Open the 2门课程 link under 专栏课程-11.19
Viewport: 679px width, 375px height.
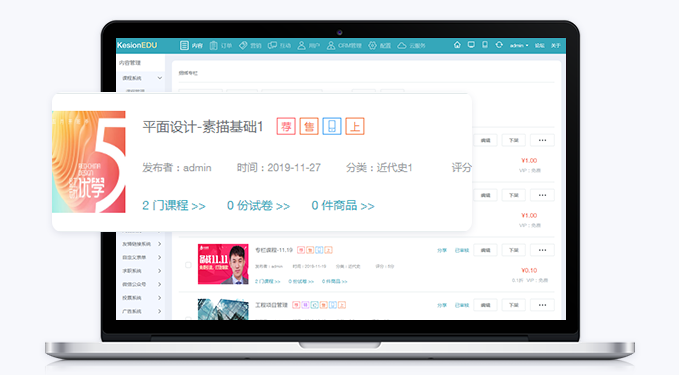[x=268, y=281]
